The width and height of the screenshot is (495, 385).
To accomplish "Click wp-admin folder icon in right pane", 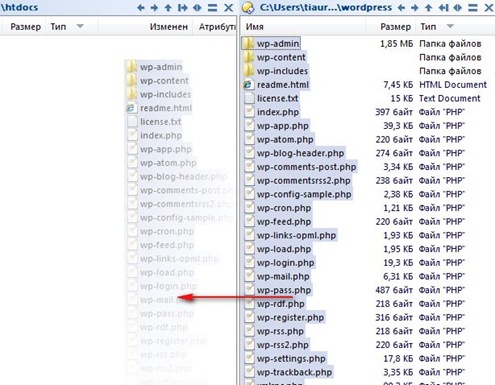I will pyautogui.click(x=248, y=43).
